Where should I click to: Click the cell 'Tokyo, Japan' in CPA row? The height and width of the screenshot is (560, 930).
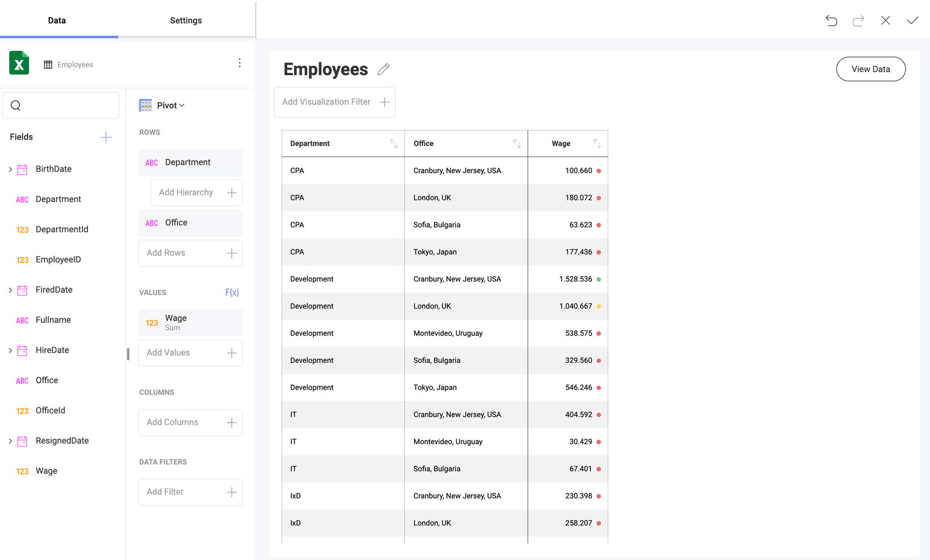coord(435,252)
